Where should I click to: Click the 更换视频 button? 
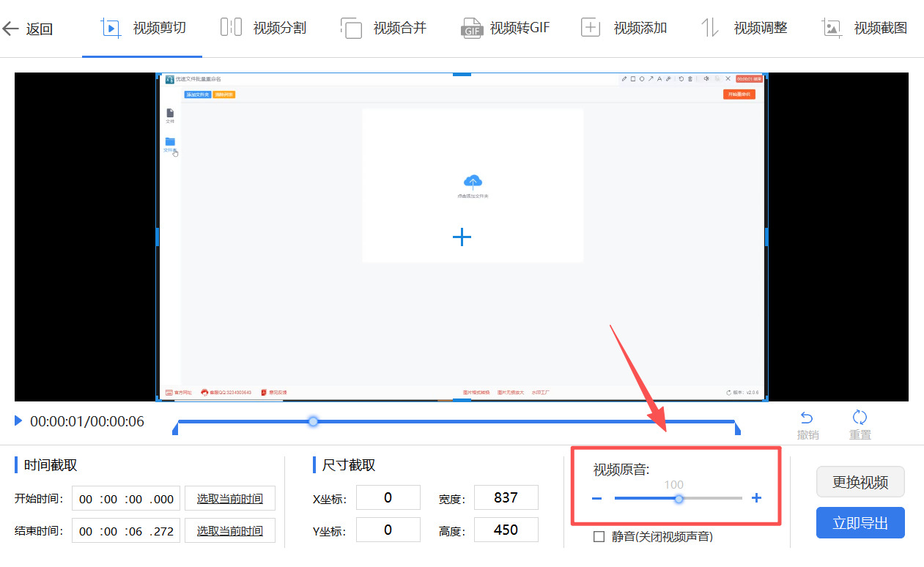(x=860, y=482)
